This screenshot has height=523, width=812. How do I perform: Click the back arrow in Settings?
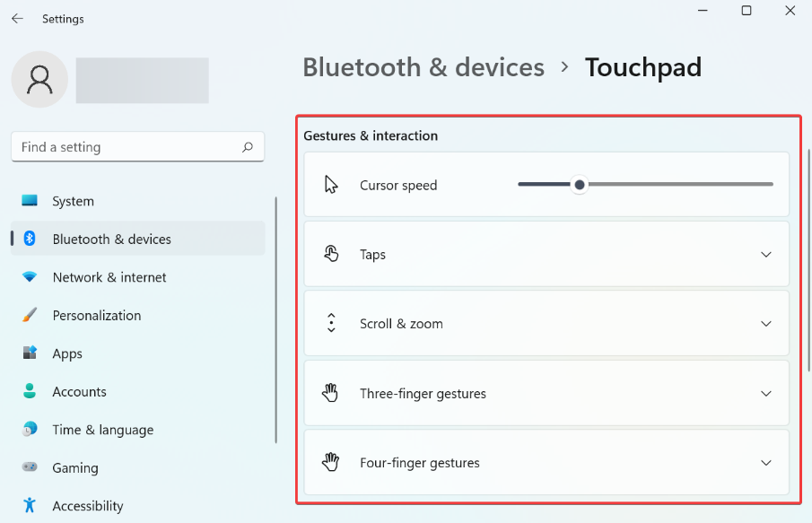coord(17,18)
